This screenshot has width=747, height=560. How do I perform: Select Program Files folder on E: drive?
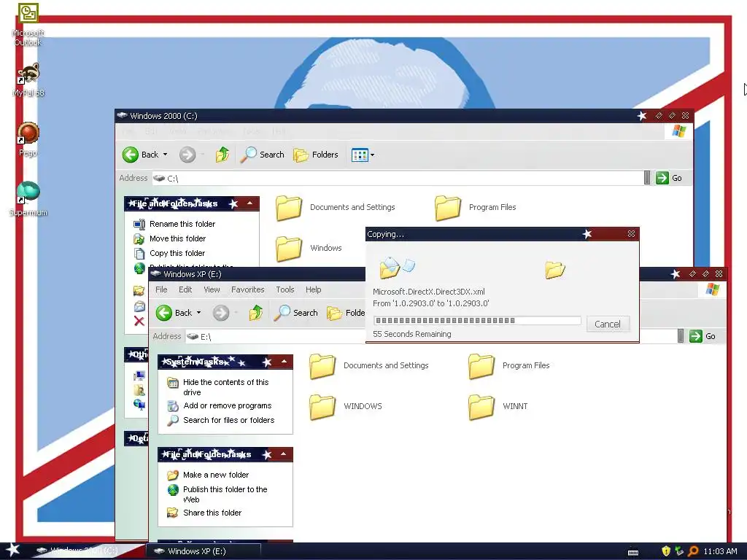click(508, 366)
